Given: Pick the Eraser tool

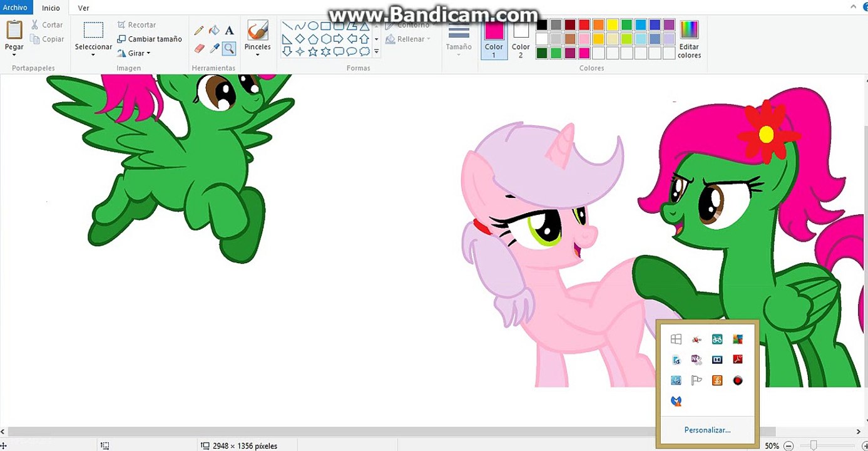Looking at the screenshot, I should point(199,48).
